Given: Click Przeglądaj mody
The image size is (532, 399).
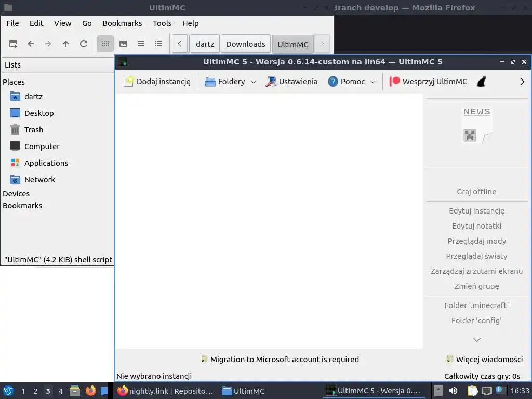Looking at the screenshot, I should [476, 241].
